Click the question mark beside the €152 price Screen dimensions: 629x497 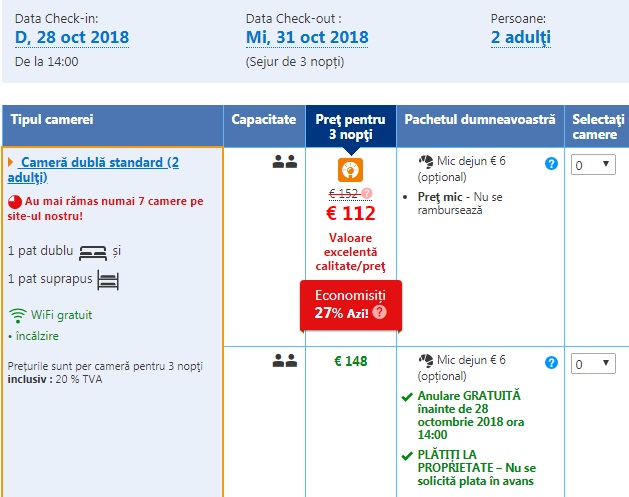tap(367, 193)
